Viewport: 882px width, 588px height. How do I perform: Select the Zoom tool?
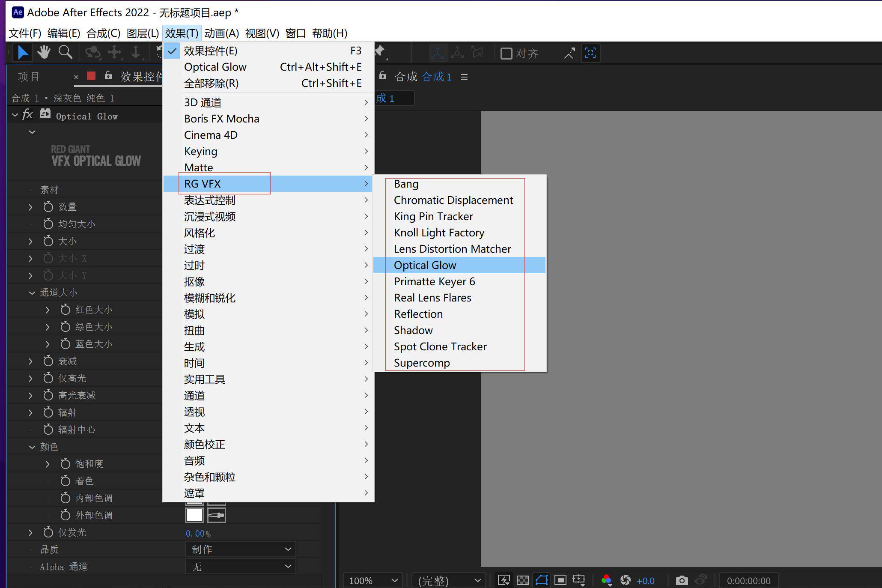click(x=65, y=52)
